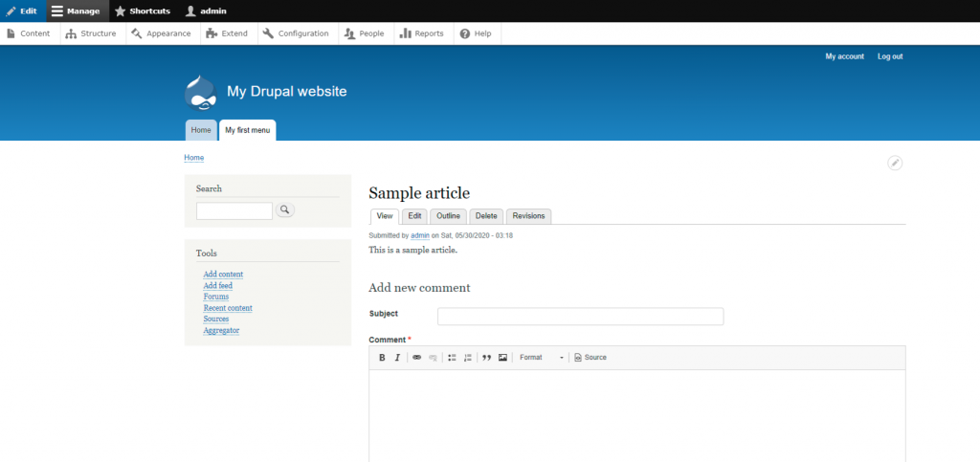Click the pencil edit icon at right
Image resolution: width=980 pixels, height=462 pixels.
pos(895,164)
